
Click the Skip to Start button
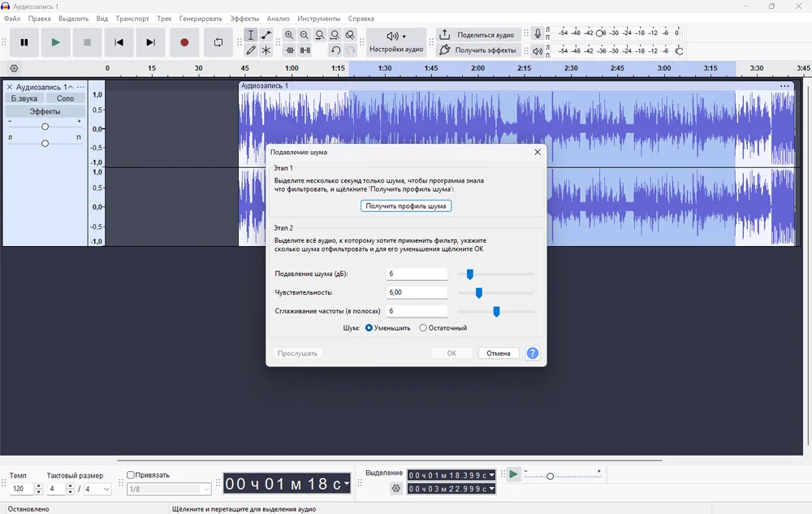point(119,42)
